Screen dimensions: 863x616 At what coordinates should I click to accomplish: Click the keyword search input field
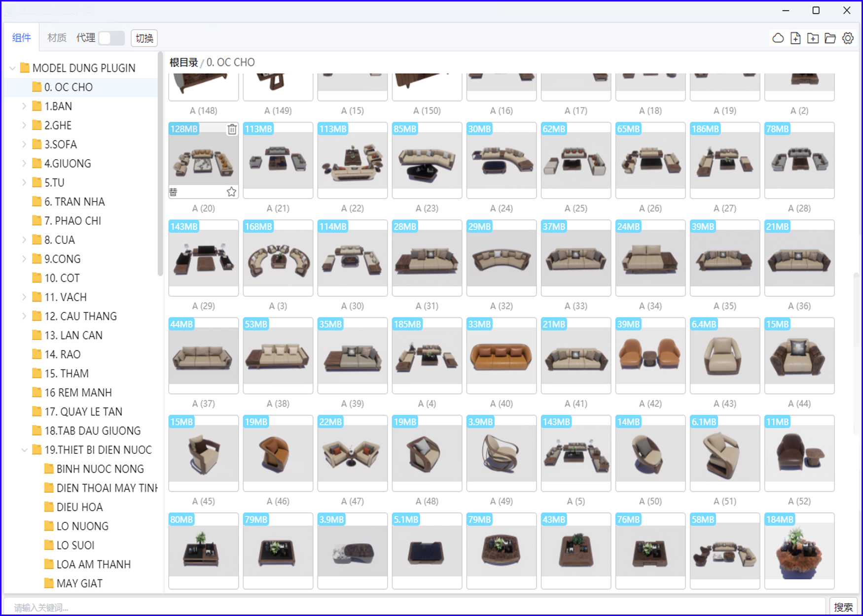[x=414, y=607]
